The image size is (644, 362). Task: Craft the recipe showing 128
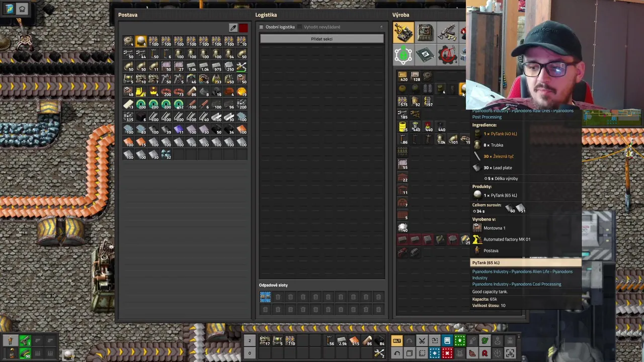(x=416, y=76)
